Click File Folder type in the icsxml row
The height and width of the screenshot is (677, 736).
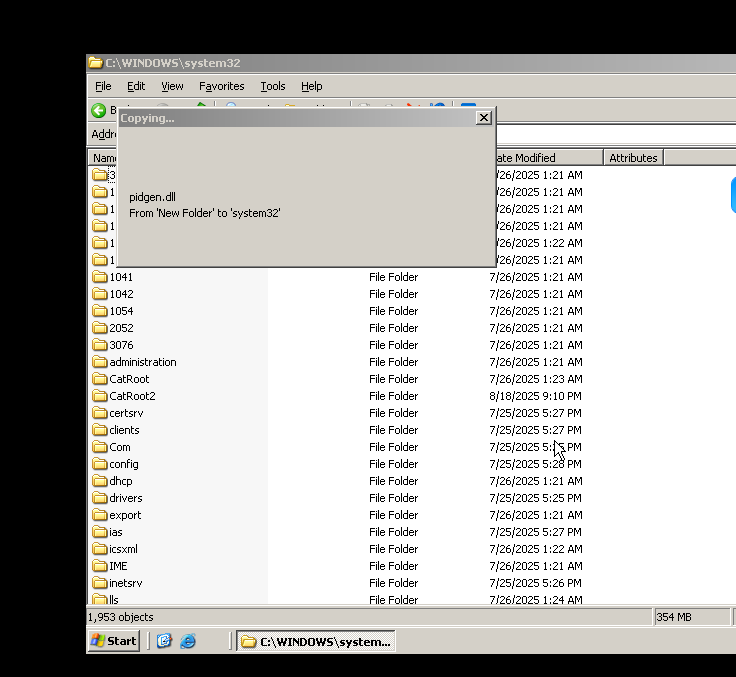pos(393,549)
